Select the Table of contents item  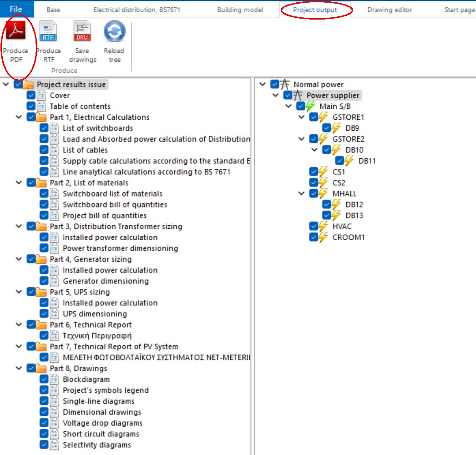81,106
